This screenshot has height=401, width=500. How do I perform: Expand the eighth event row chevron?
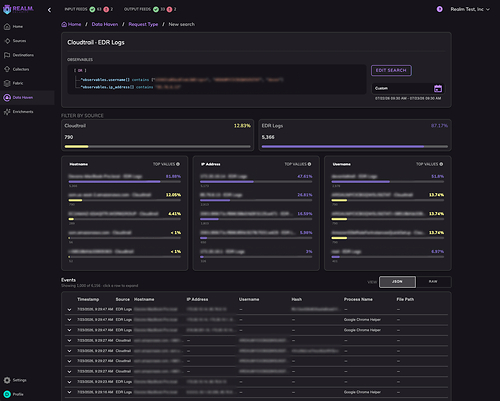coord(69,382)
